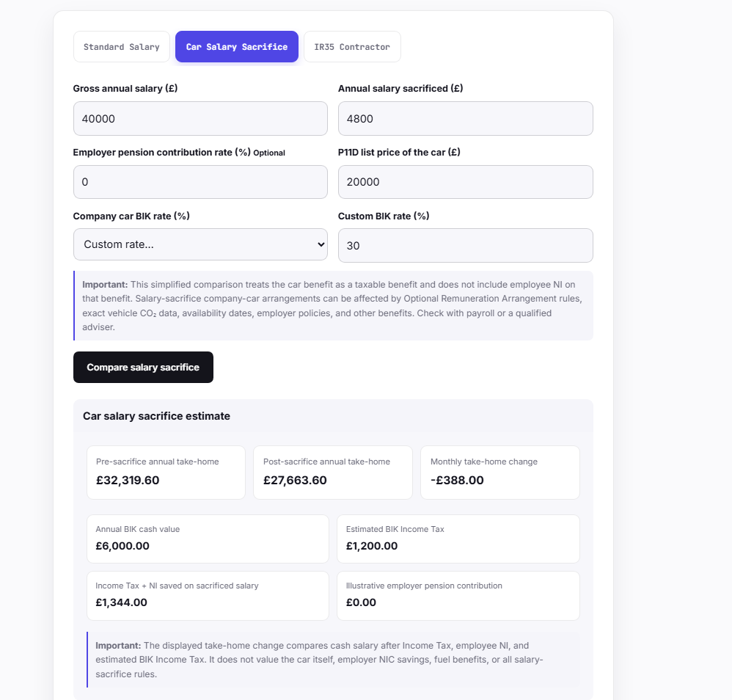The width and height of the screenshot is (732, 700).
Task: Open the Company car BIK rate dropdown
Action: (x=200, y=244)
